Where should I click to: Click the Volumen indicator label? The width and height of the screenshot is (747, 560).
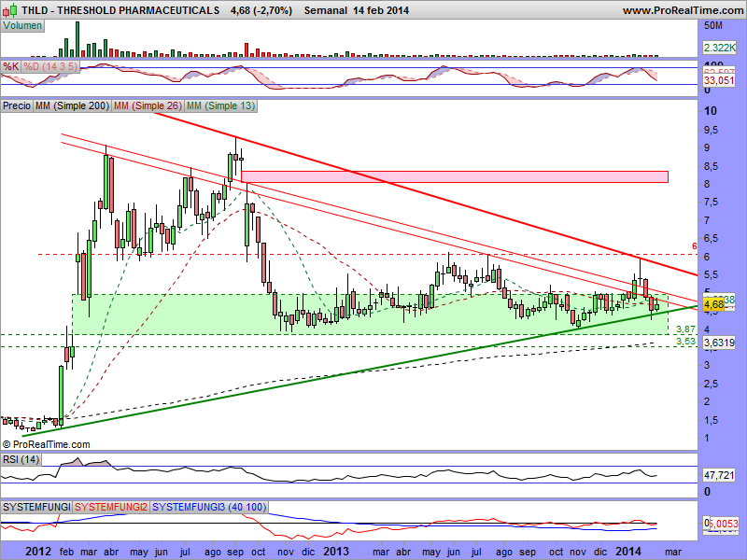(22, 26)
